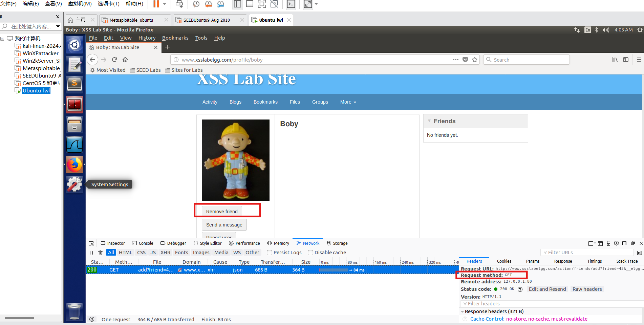Open session gear menu in Ubuntu panel
The width and height of the screenshot is (644, 325).
pyautogui.click(x=640, y=30)
